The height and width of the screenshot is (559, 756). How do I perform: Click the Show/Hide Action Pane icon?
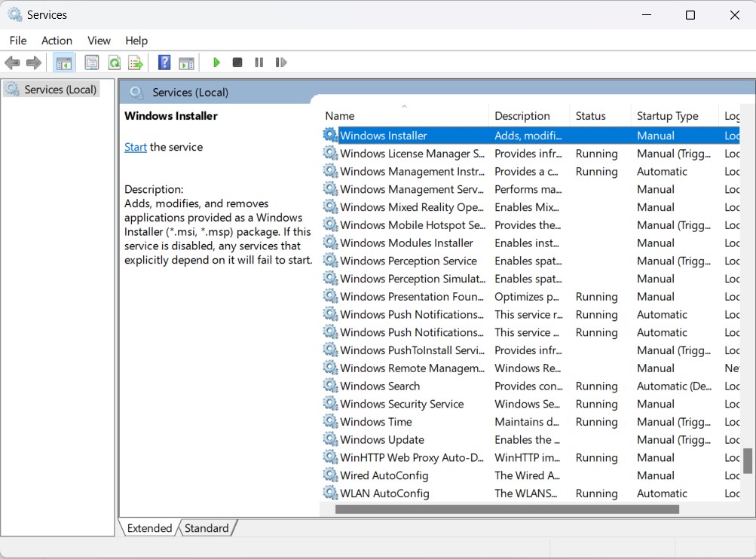point(186,63)
